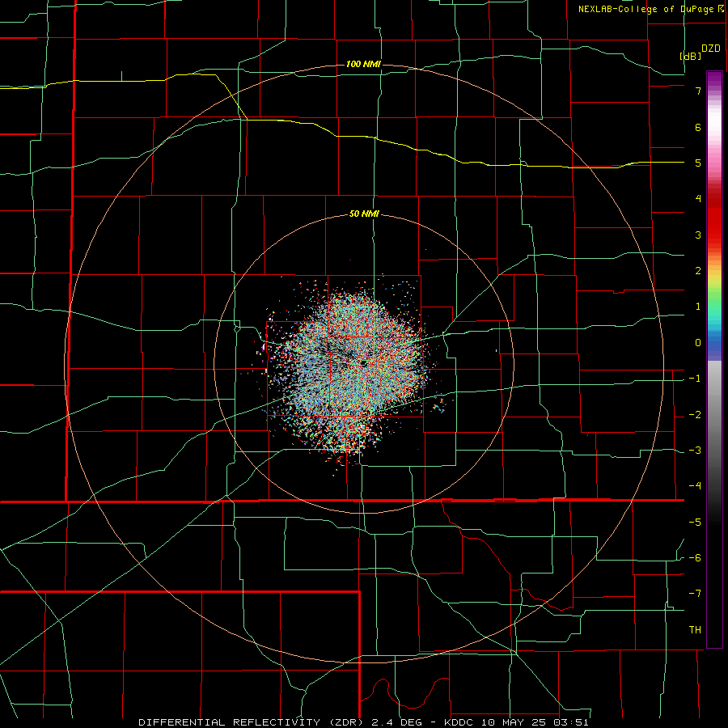
Task: Click the color scale value -2
Action: (x=695, y=414)
